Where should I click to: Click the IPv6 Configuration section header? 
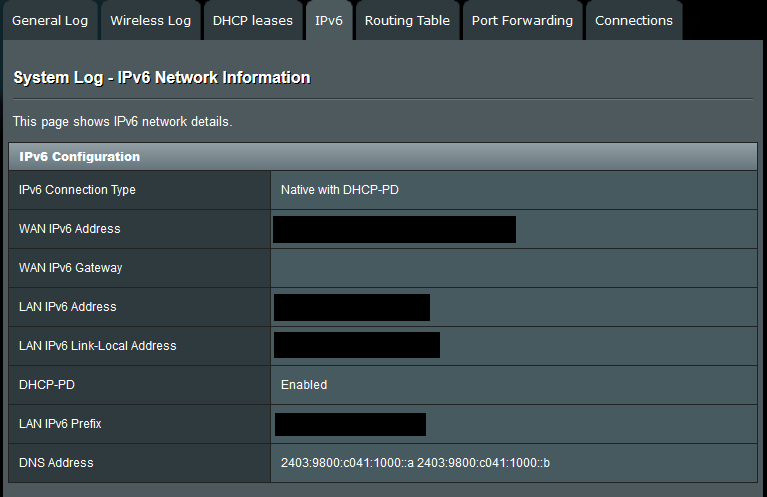[x=80, y=157]
